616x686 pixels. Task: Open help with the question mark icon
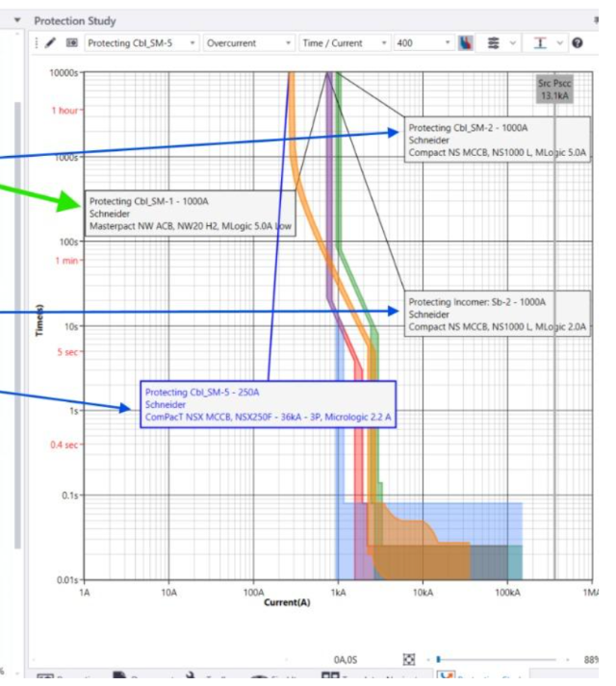577,43
